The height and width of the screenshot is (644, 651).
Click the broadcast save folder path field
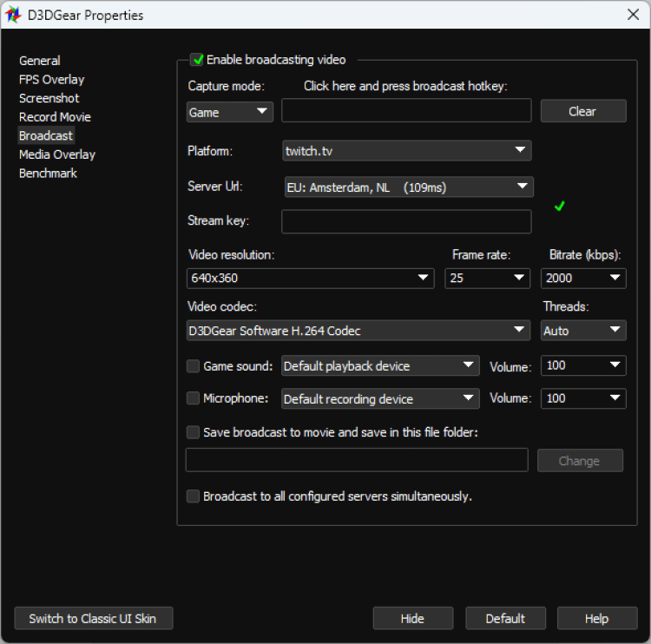(x=357, y=460)
